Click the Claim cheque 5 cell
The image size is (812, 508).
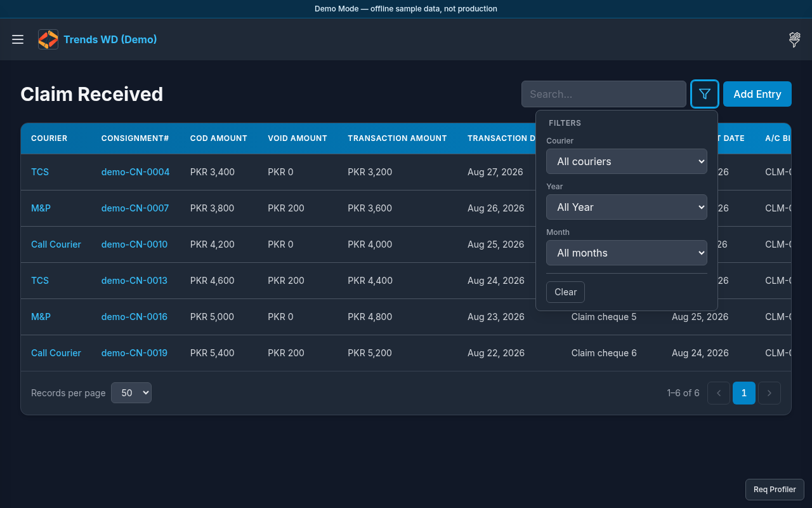click(x=604, y=317)
